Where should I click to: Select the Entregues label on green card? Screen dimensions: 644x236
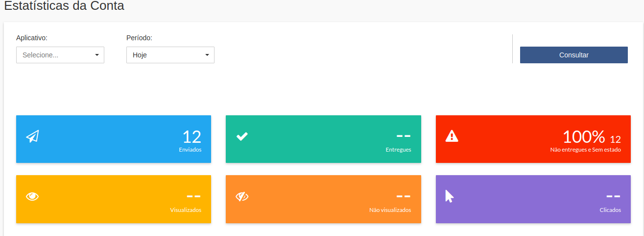398,150
